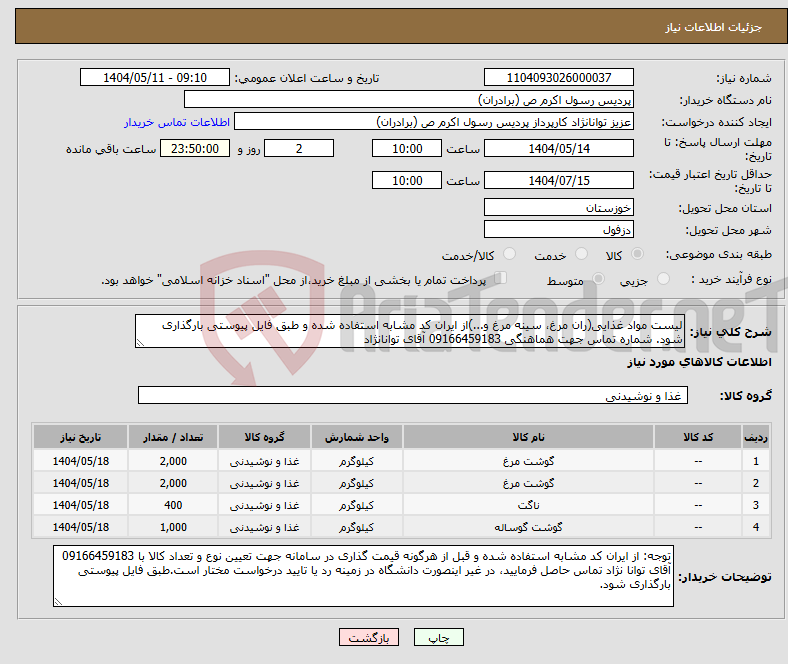The image size is (788, 664).
Task: Click the quantity 400 cell
Action: (173, 505)
